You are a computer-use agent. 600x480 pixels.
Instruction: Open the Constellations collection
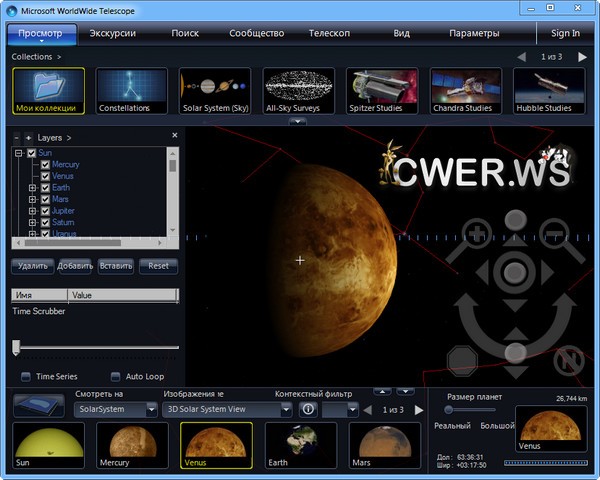(131, 91)
